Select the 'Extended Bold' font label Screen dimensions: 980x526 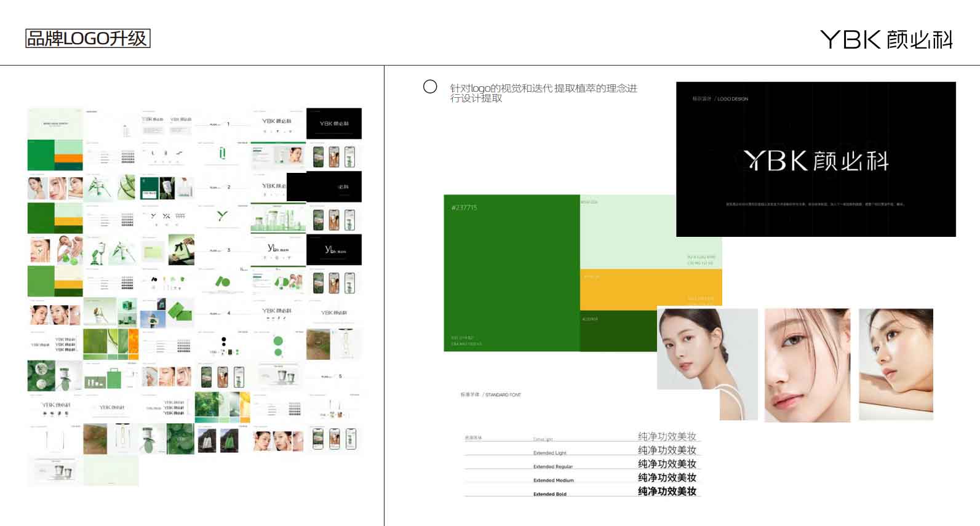(550, 494)
